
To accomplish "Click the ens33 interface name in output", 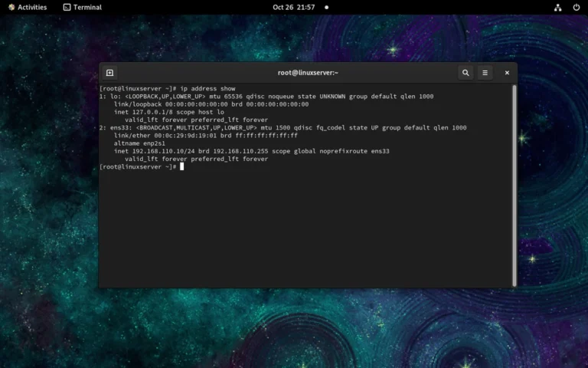I will coord(119,127).
